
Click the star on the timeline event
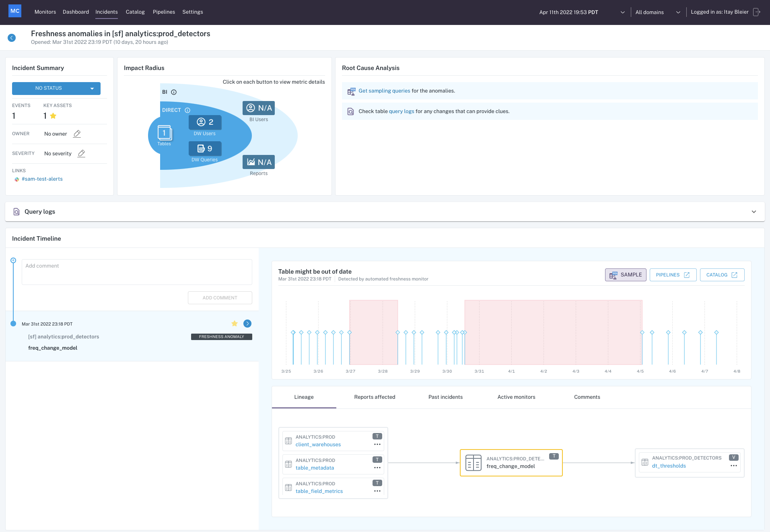(x=235, y=324)
